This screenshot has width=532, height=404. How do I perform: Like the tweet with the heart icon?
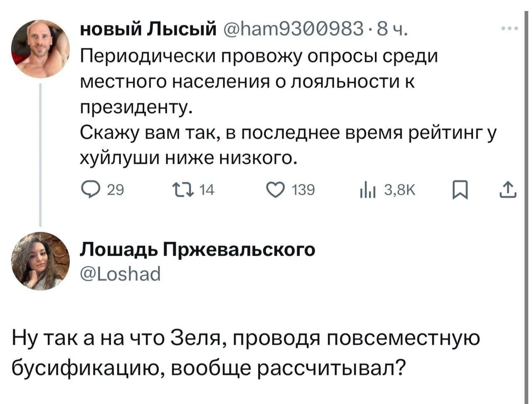tap(278, 190)
